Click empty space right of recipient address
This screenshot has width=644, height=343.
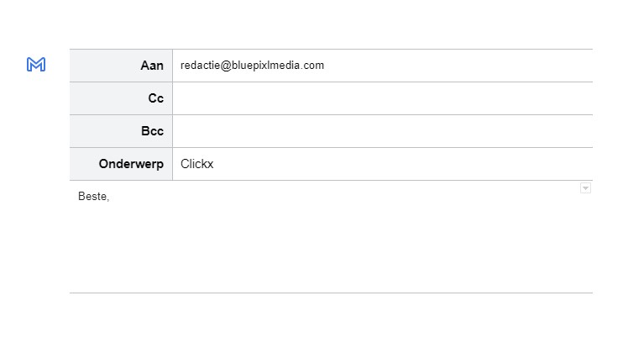point(458,66)
